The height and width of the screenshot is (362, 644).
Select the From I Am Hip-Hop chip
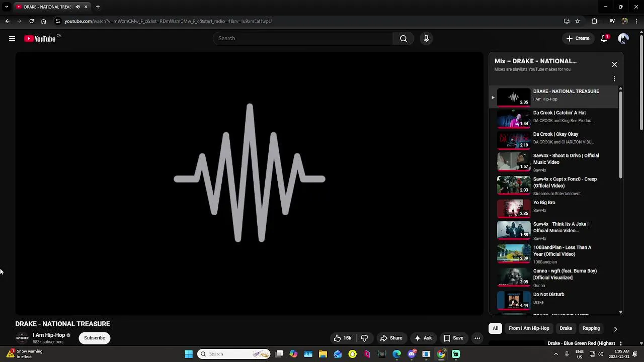click(x=529, y=328)
